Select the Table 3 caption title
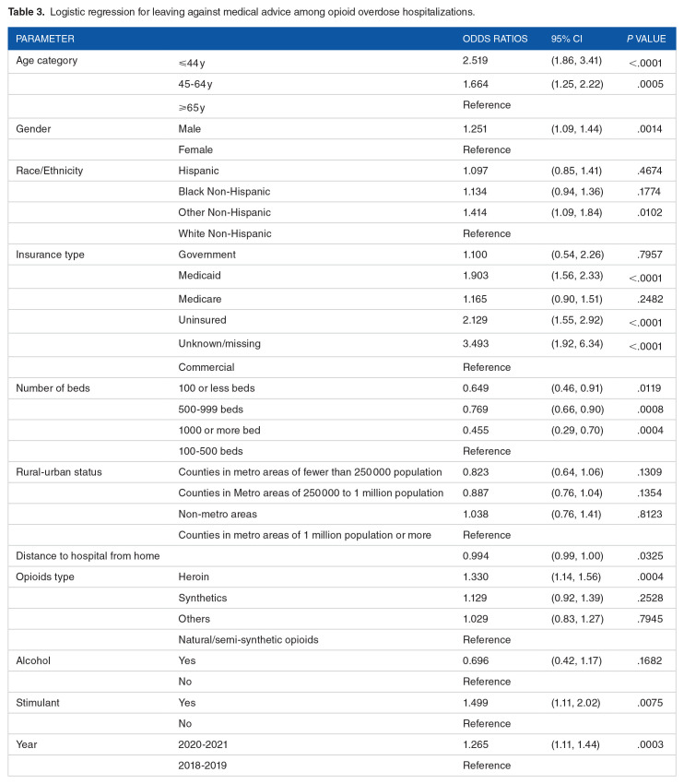Screen dimensions: 684x784 (x=242, y=12)
